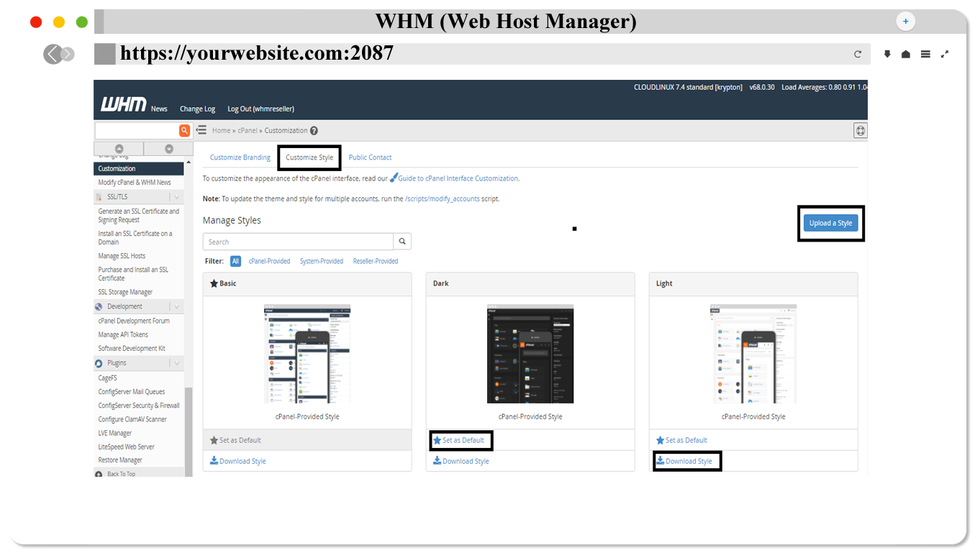Click the Development globe icon

pyautogui.click(x=99, y=306)
